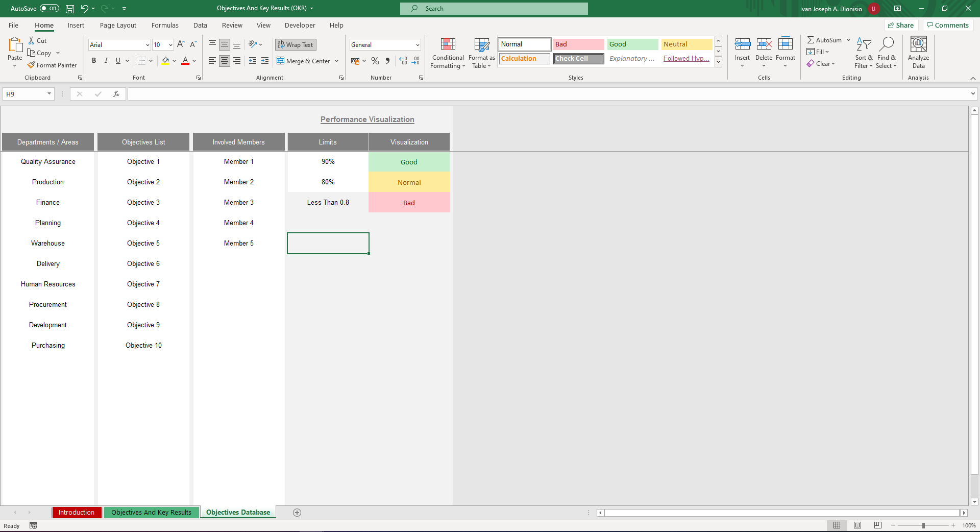The width and height of the screenshot is (980, 532).
Task: Open the Developer ribbon tab
Action: [x=300, y=26]
